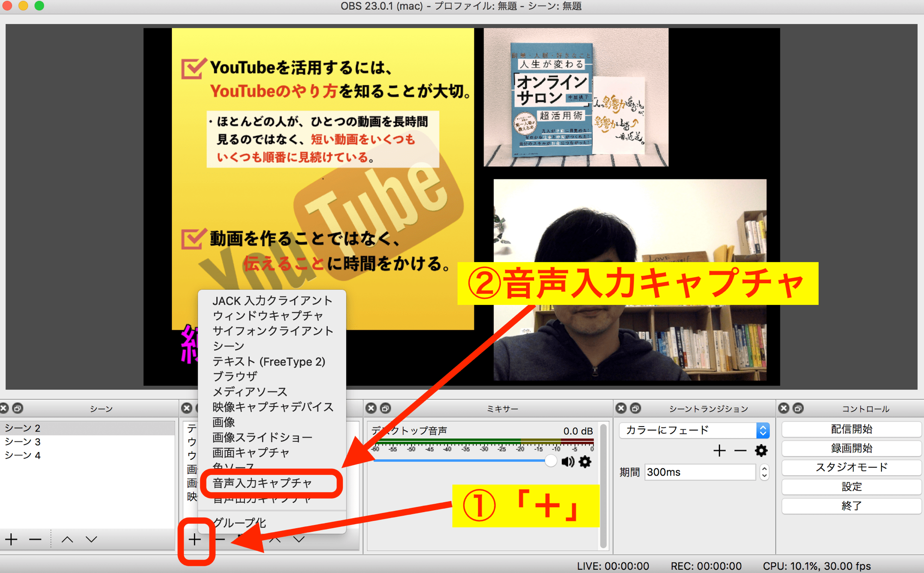Select 画像 in the source menu
The width and height of the screenshot is (924, 573).
(272, 422)
